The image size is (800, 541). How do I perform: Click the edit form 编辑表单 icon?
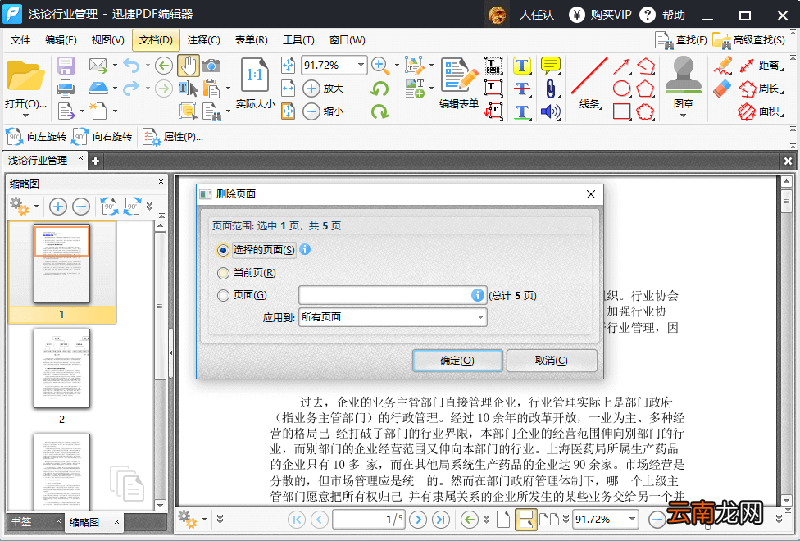pos(460,76)
